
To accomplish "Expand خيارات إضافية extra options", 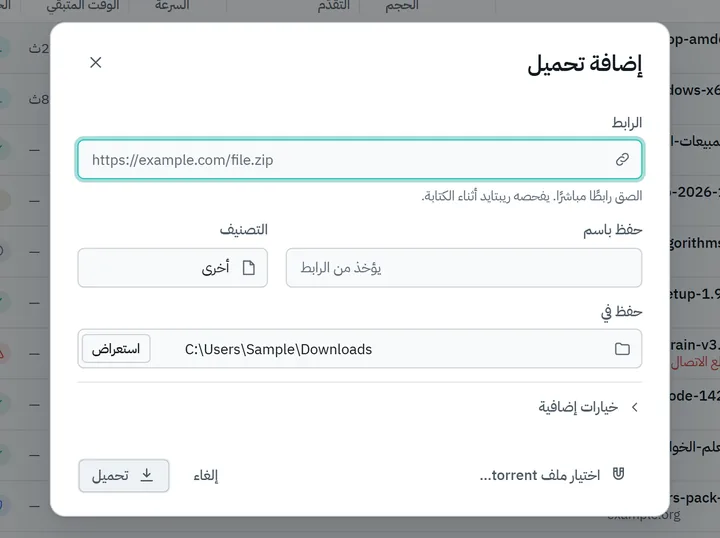I will pos(588,407).
